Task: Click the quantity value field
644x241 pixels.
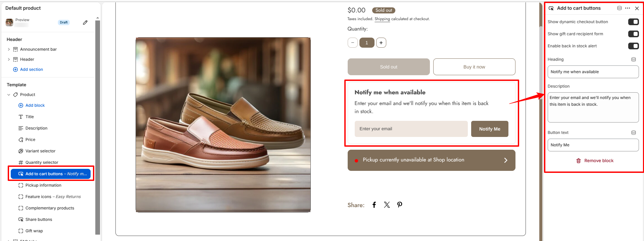Action: coord(367,43)
